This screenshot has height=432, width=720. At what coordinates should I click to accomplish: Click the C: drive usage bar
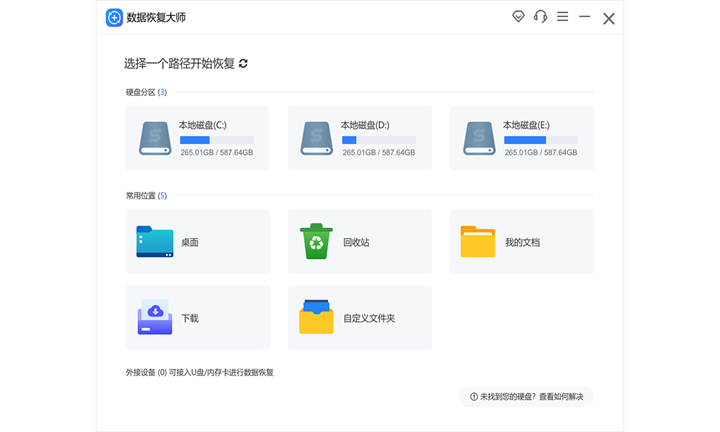[x=217, y=140]
